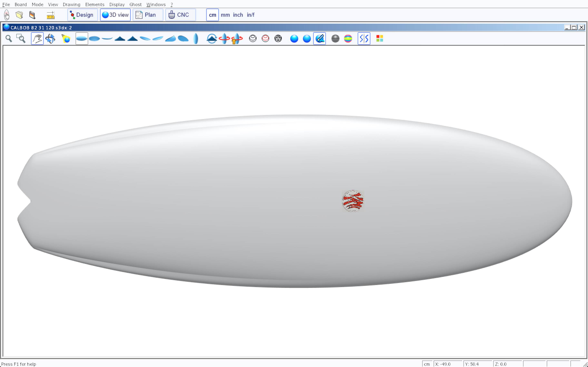588x367 pixels.
Task: Open the CNC mode
Action: [x=180, y=15]
